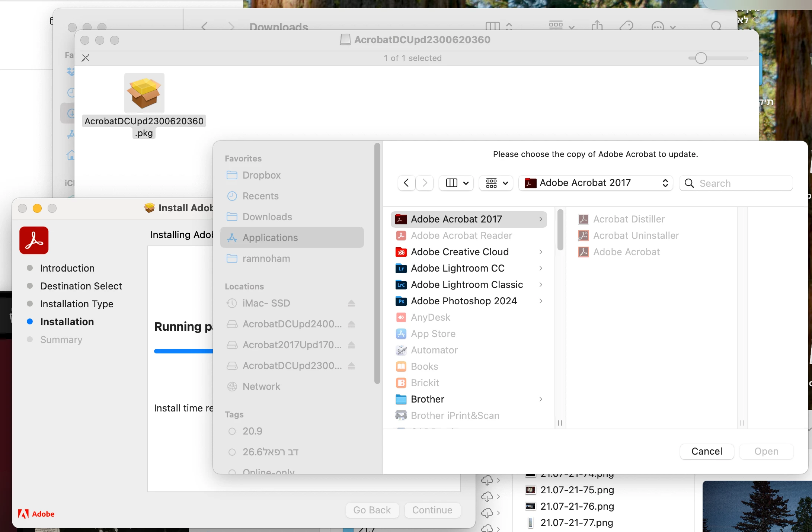Eject the Acrobat2017Upd170 disk image

click(x=351, y=345)
